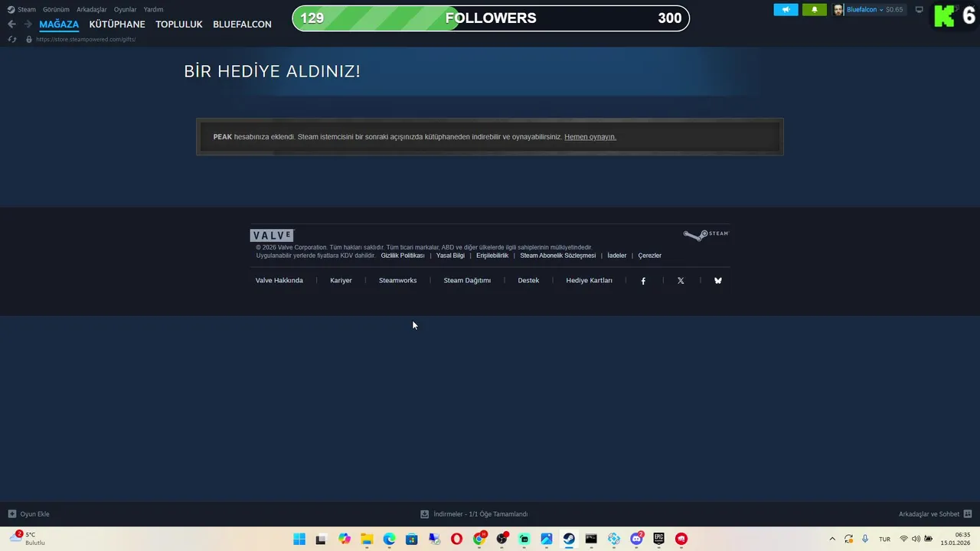Open İndirmeler downloads status
Image resolution: width=980 pixels, height=551 pixels.
point(474,514)
